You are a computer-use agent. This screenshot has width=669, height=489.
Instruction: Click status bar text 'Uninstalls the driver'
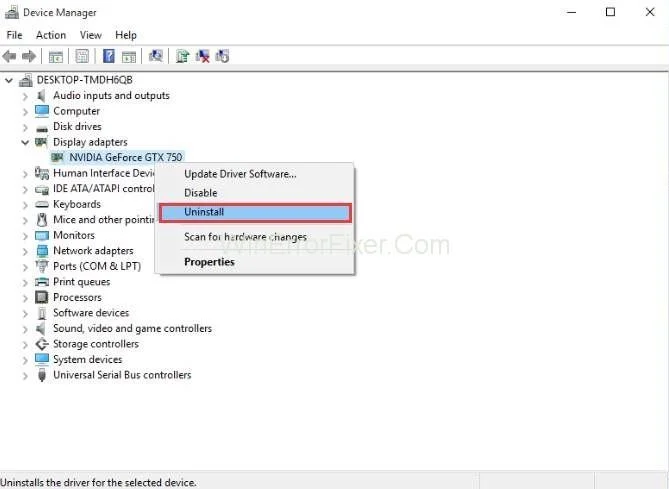coord(98,483)
